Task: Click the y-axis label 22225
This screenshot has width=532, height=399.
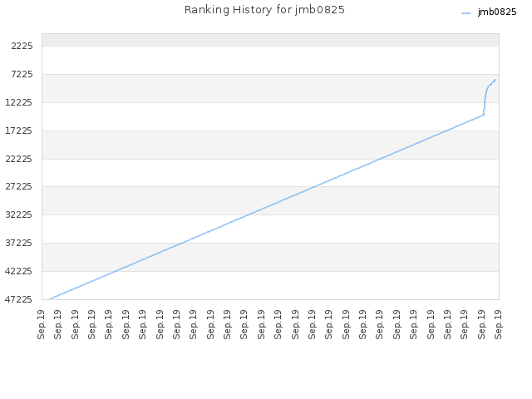Action: pyautogui.click(x=19, y=159)
